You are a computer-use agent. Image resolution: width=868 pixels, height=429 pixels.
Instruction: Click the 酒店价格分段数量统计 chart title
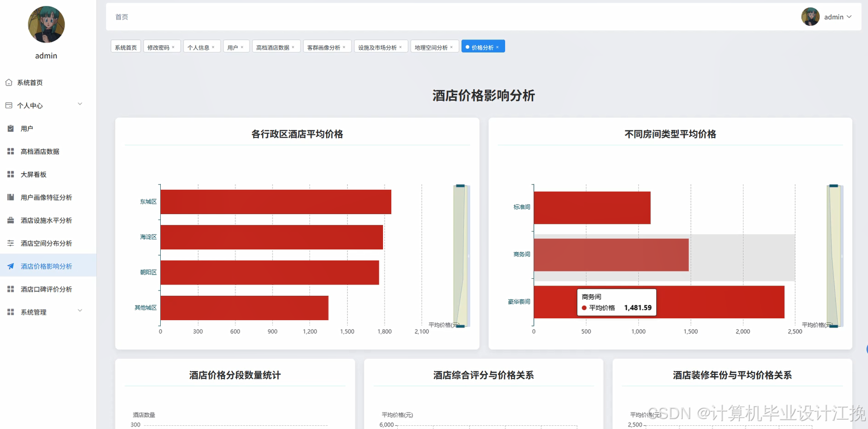(x=235, y=375)
